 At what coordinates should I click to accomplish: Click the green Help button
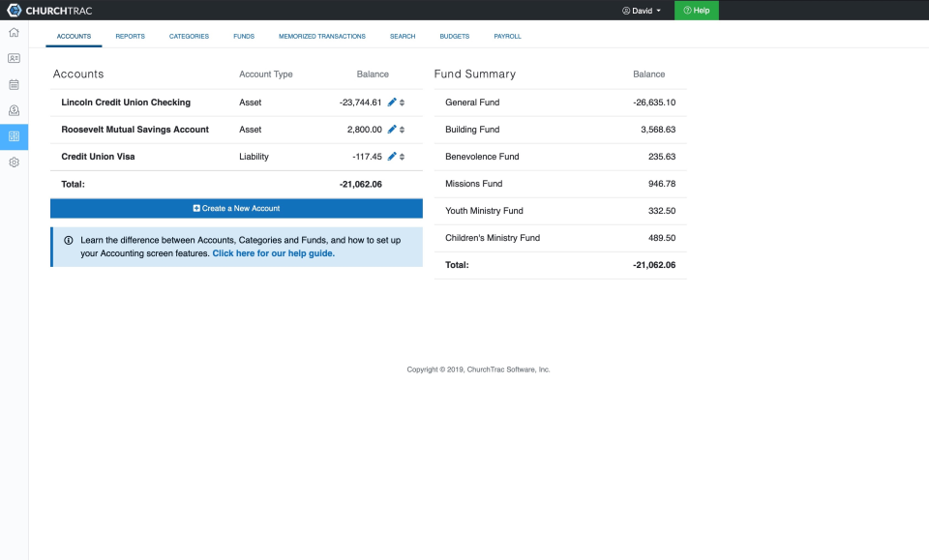[x=696, y=10]
